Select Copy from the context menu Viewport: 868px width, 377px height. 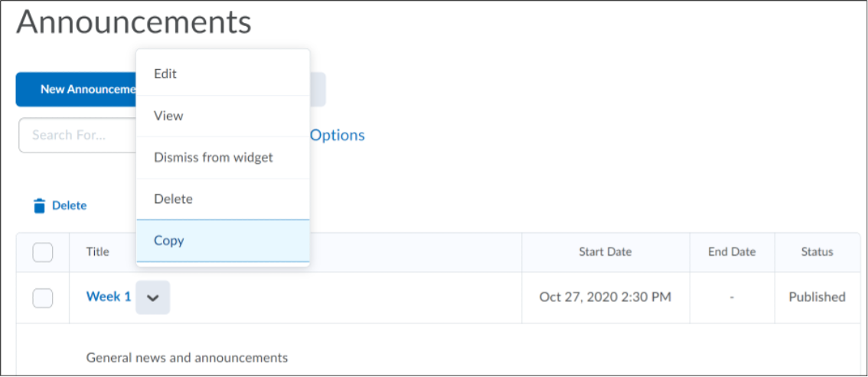(x=169, y=241)
